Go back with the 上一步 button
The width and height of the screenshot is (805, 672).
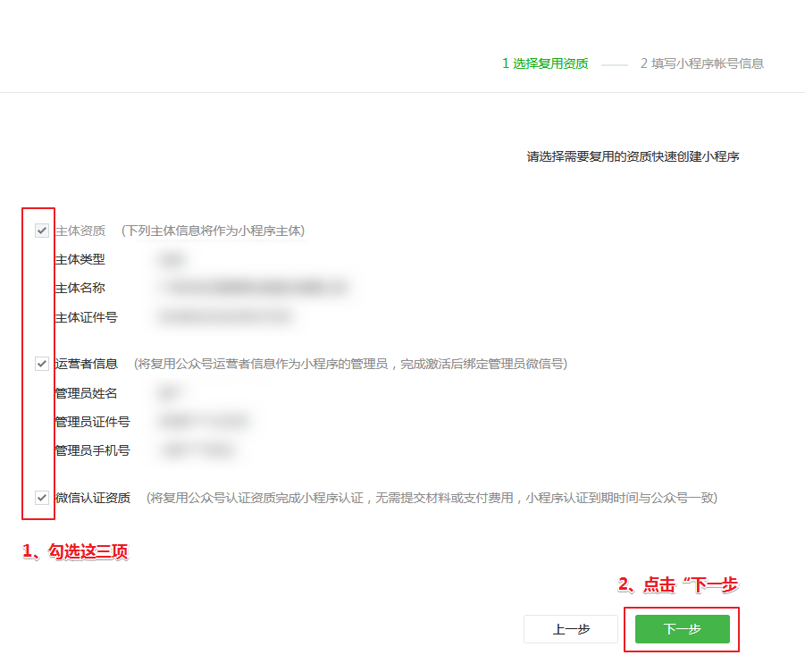click(571, 629)
